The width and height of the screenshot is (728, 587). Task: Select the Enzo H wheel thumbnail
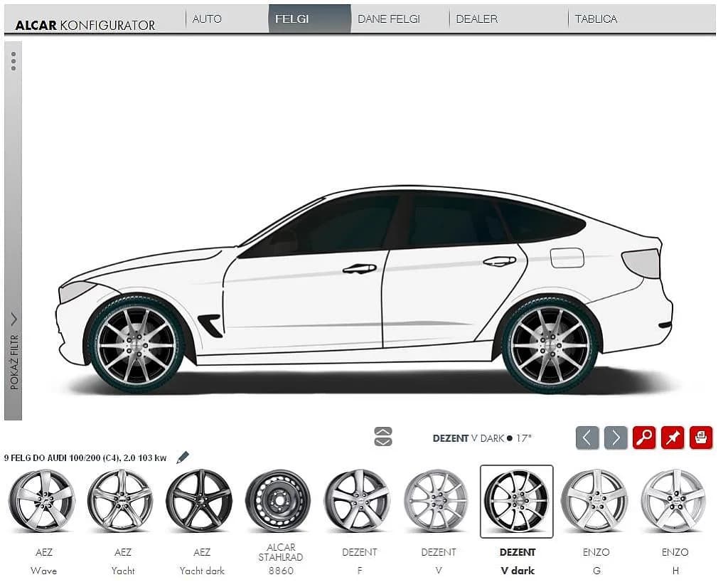click(673, 501)
